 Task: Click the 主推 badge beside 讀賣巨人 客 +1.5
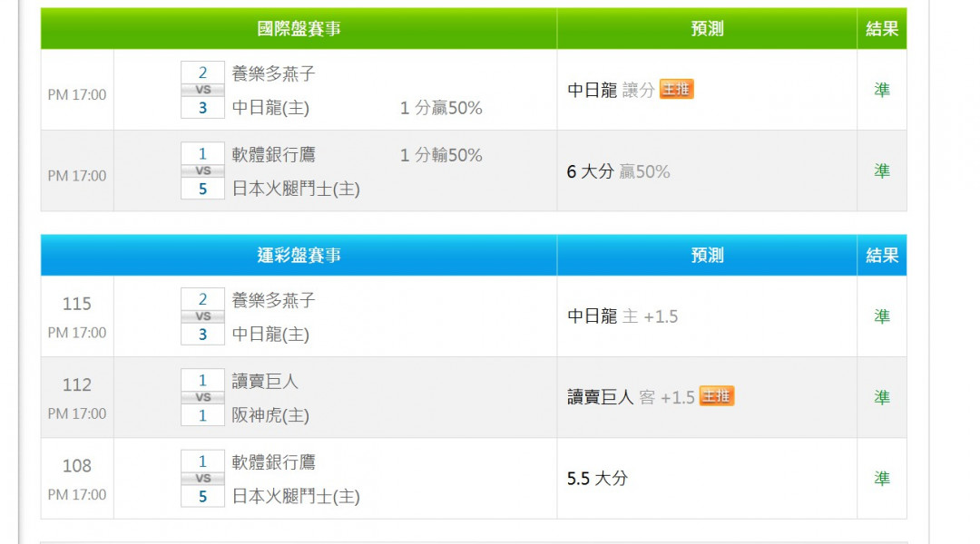click(716, 396)
